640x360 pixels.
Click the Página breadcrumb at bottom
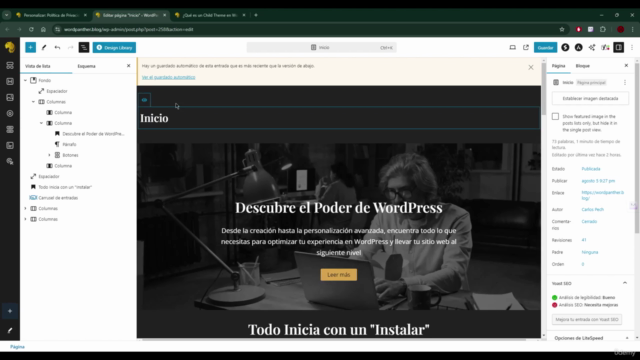click(x=17, y=347)
